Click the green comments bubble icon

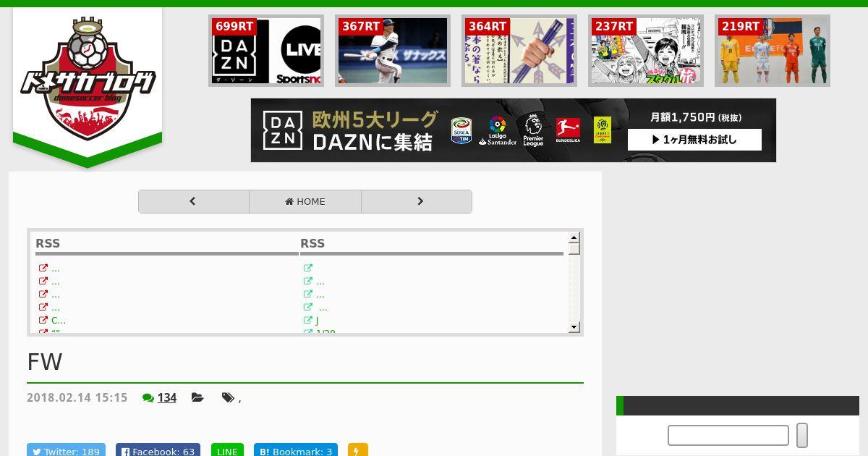point(148,398)
